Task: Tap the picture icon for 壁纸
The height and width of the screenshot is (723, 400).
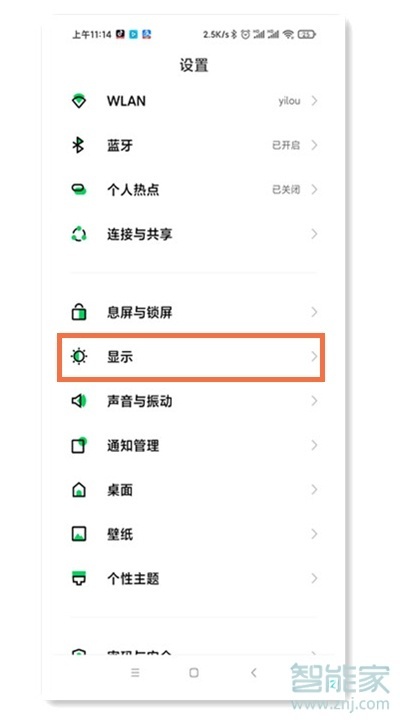Action: coord(79,533)
